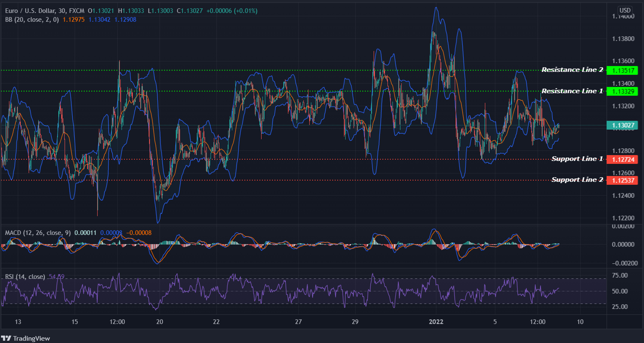Click the USD badge on the price scale

[x=625, y=10]
